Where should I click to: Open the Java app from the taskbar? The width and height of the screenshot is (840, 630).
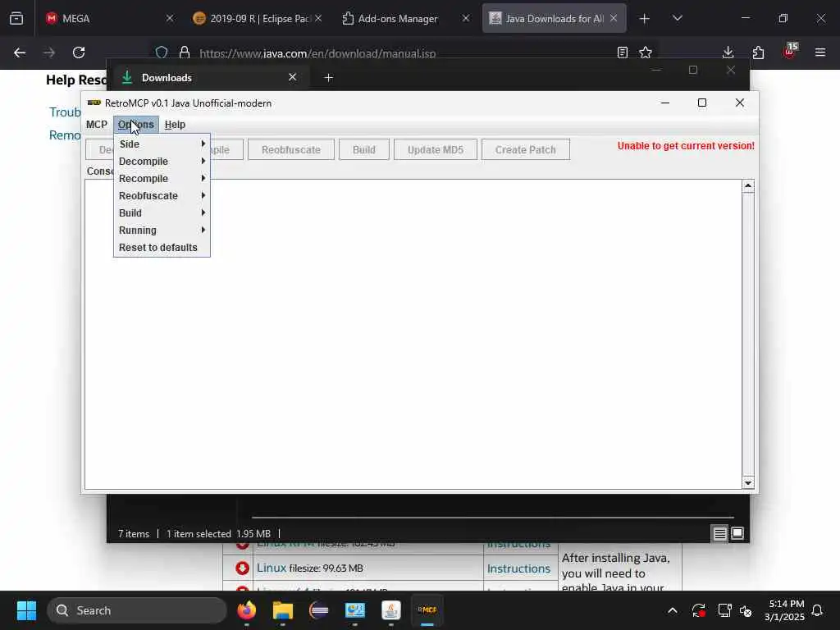pyautogui.click(x=391, y=610)
